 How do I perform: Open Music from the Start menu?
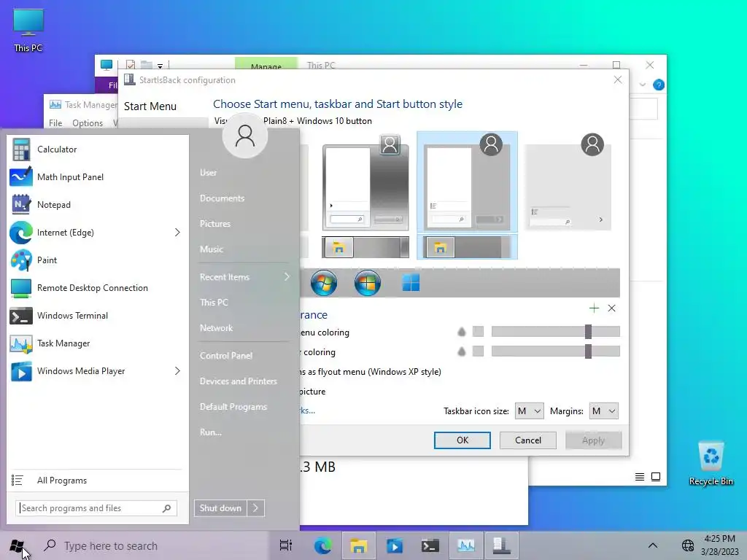click(x=212, y=249)
